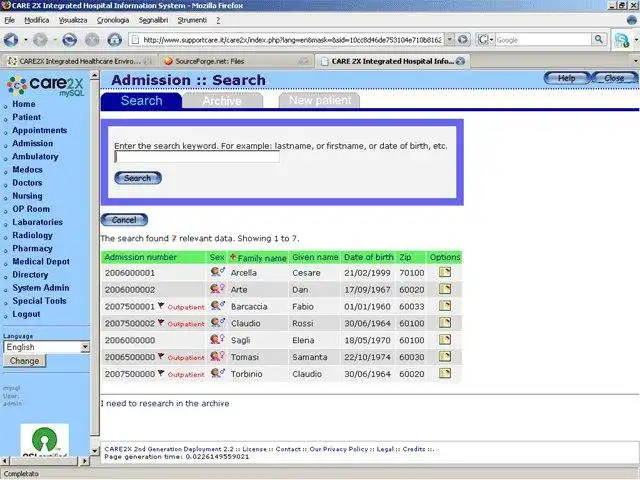
Task: Click the outpatient flag icon for 2006500000
Action: (x=161, y=356)
